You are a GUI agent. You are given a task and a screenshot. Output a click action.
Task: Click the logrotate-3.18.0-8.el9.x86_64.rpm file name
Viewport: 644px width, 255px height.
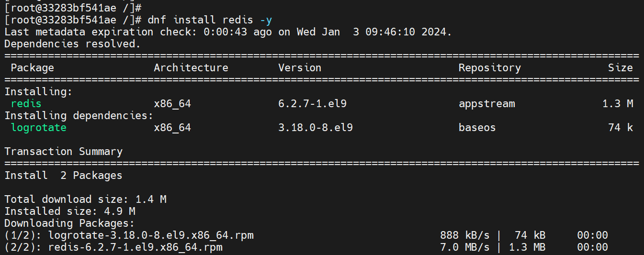(151, 235)
